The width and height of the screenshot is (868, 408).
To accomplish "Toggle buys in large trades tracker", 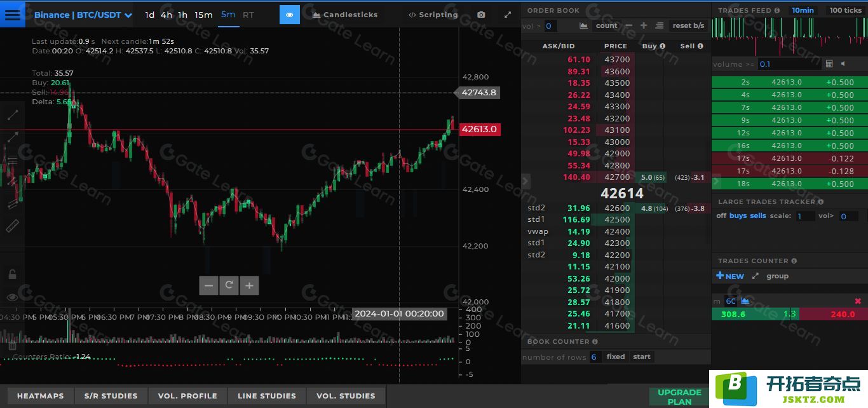I will tap(738, 216).
